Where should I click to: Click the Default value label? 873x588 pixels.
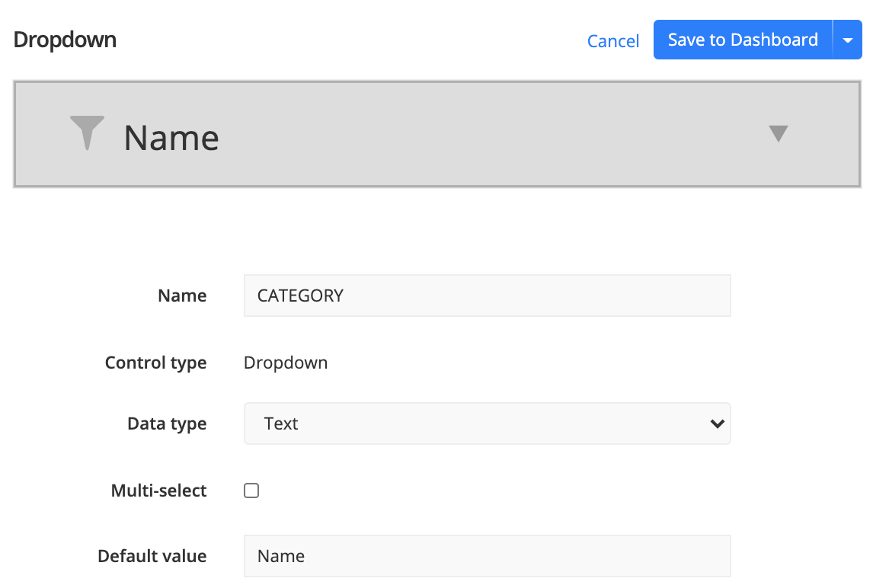152,556
